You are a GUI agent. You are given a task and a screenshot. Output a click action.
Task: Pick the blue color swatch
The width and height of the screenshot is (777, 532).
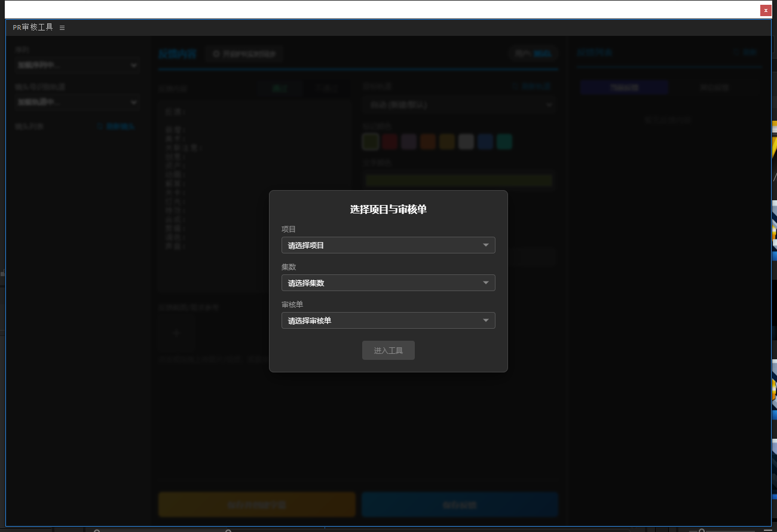tap(485, 142)
